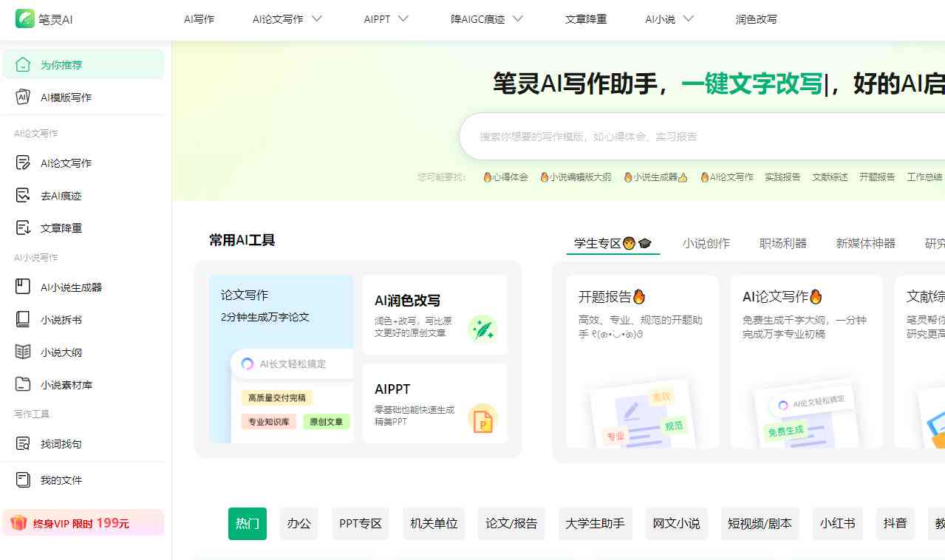The width and height of the screenshot is (945, 560).
Task: Click the 实践报告 suggested search link
Action: point(782,177)
